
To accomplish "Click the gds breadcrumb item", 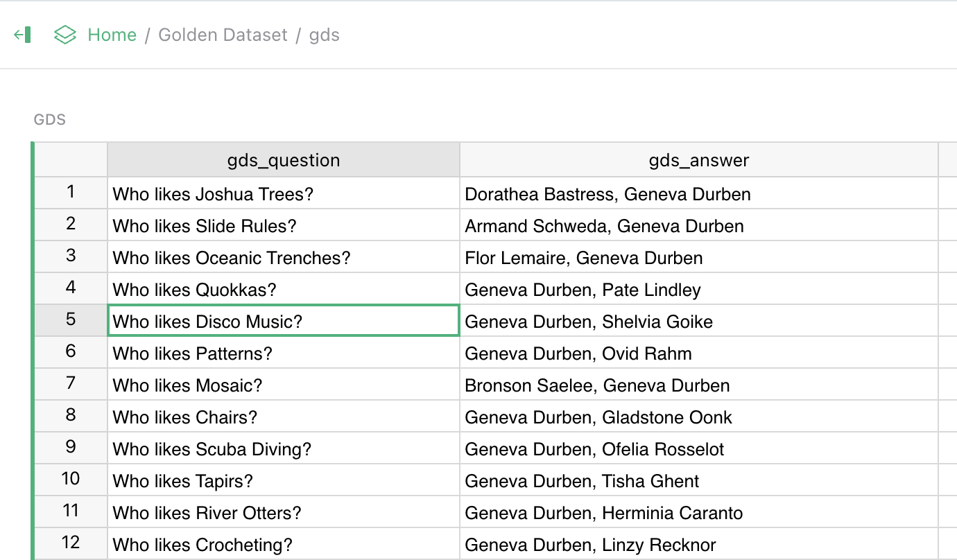I will click(324, 35).
